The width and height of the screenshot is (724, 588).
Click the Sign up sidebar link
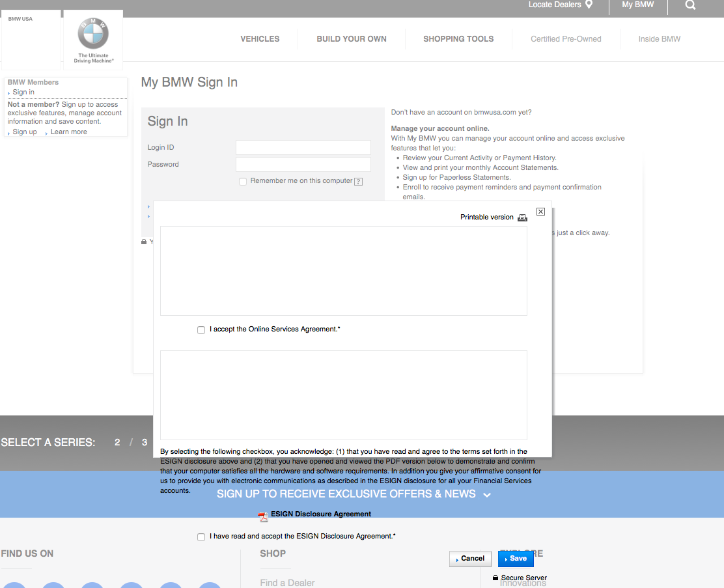(25, 132)
